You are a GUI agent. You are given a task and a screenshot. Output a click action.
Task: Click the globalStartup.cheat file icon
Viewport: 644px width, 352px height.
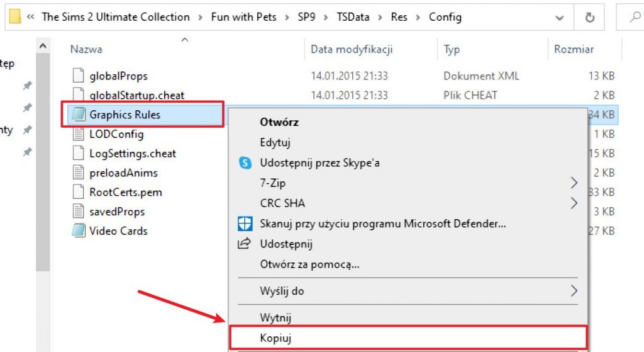(x=79, y=94)
